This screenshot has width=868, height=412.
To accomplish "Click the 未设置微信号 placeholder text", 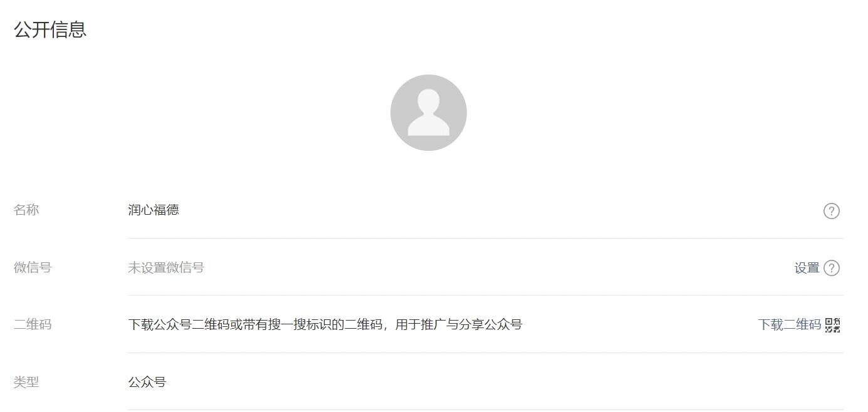I will (166, 268).
